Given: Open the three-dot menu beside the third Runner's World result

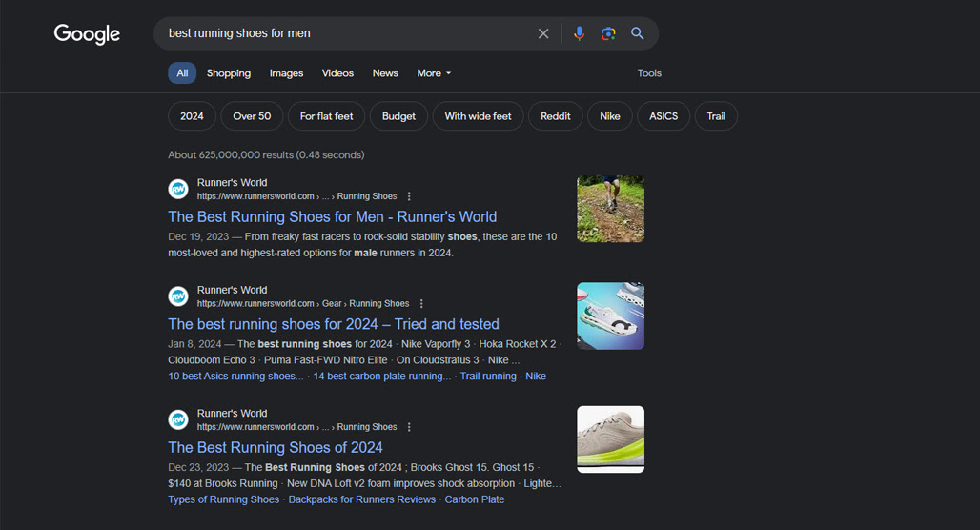Looking at the screenshot, I should [409, 427].
